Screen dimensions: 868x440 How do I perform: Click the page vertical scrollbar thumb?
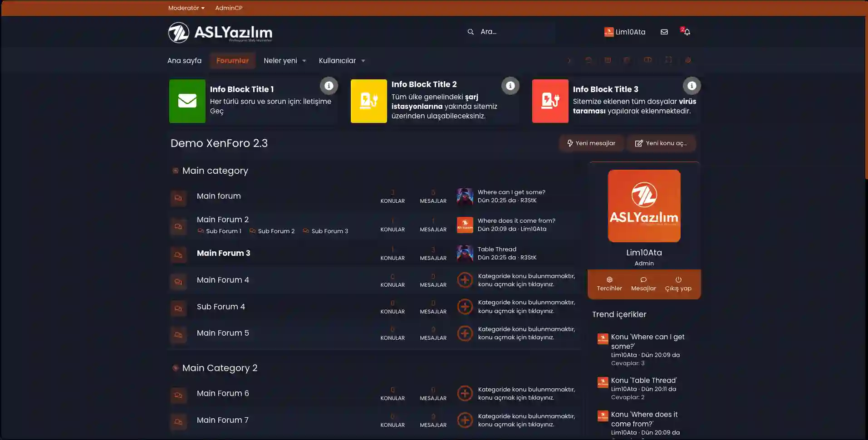coord(866,91)
